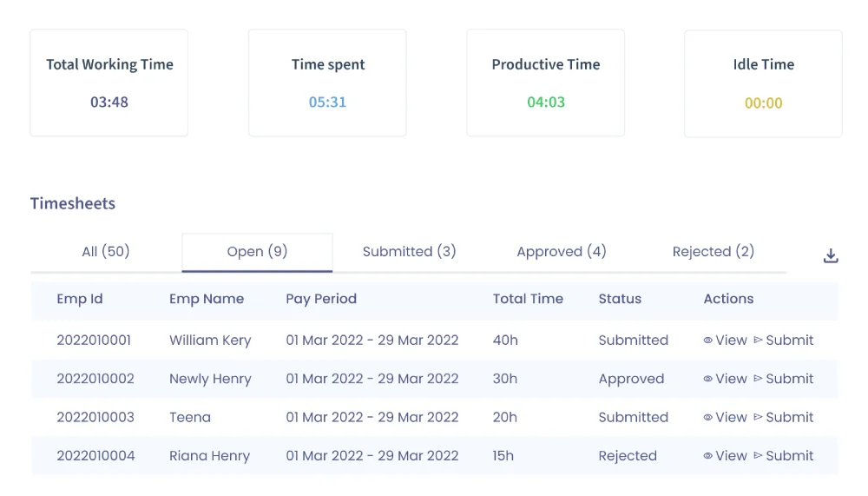The width and height of the screenshot is (868, 496).
Task: Select the Idle Time summary card
Action: pos(763,83)
